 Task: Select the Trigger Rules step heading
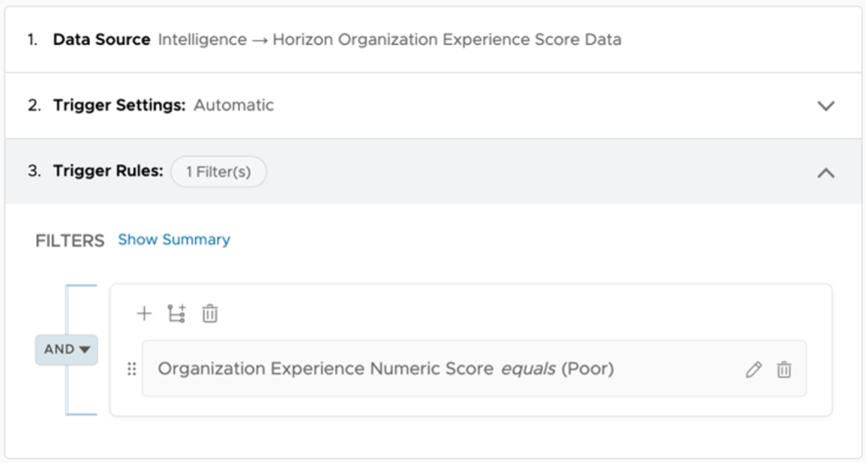click(108, 171)
